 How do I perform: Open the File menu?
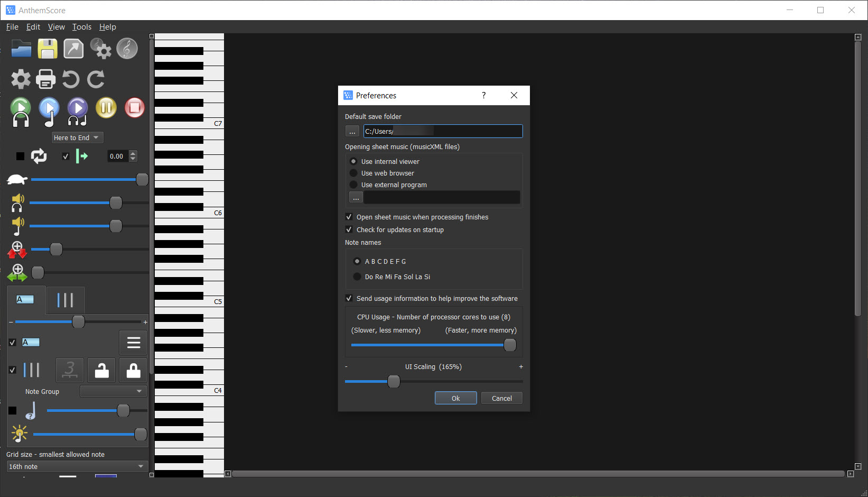click(12, 27)
